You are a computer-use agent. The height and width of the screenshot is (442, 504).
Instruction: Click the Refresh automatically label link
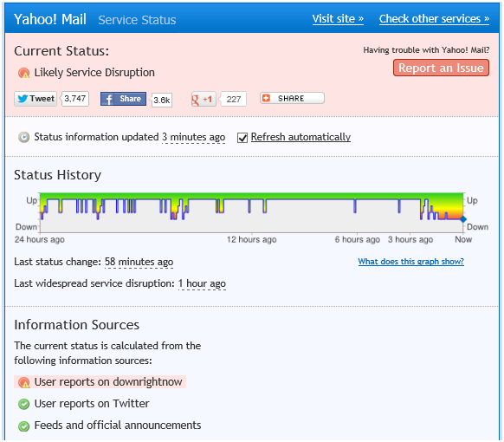(300, 137)
